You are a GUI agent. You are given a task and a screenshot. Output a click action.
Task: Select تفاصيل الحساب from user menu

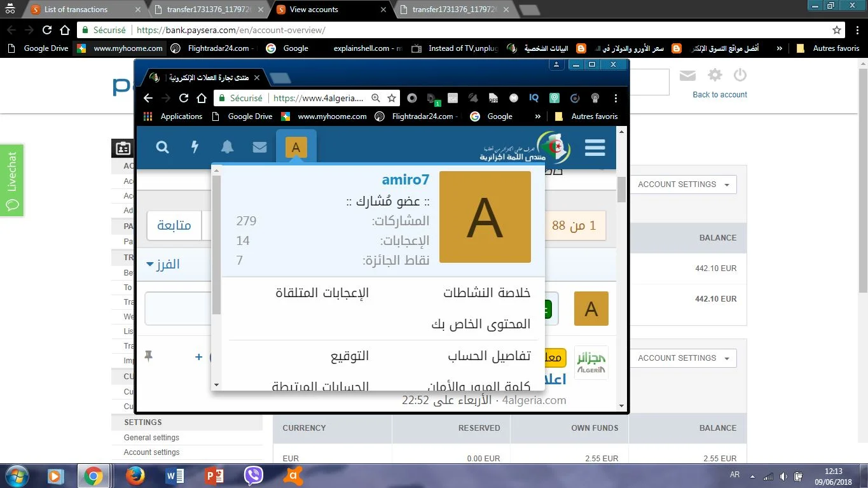(x=489, y=356)
